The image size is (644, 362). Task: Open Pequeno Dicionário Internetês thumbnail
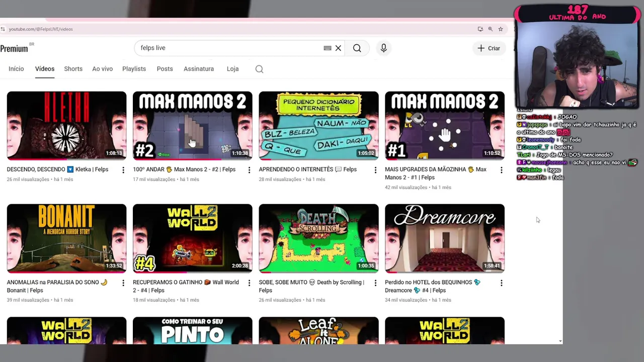(318, 126)
